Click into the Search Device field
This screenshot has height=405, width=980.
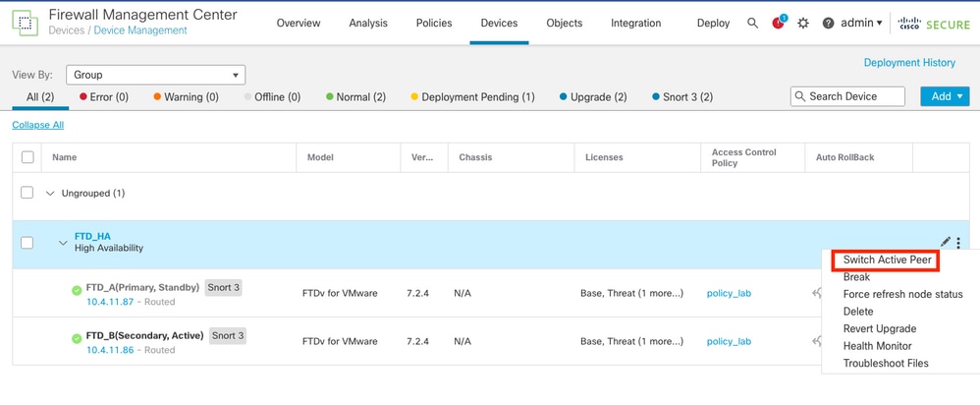[847, 96]
